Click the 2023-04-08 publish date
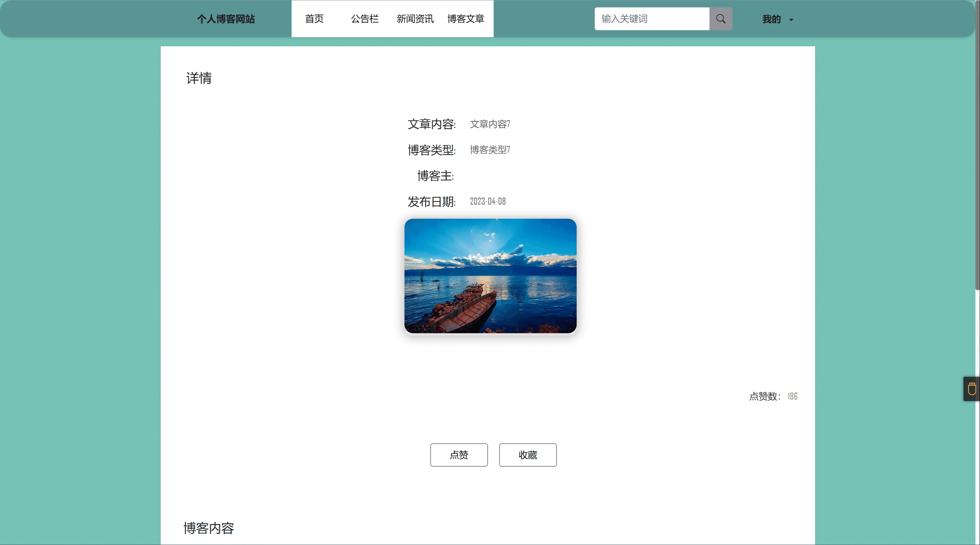Image resolution: width=980 pixels, height=545 pixels. click(488, 201)
